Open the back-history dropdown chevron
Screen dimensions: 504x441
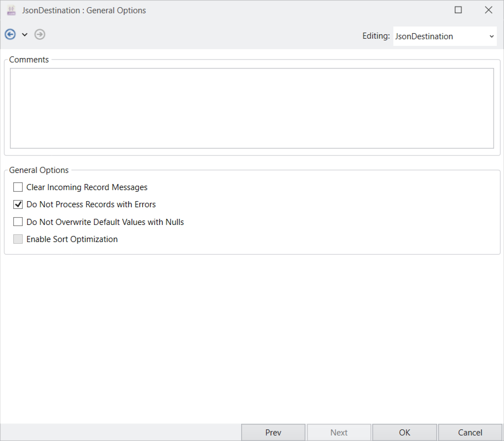tap(25, 35)
